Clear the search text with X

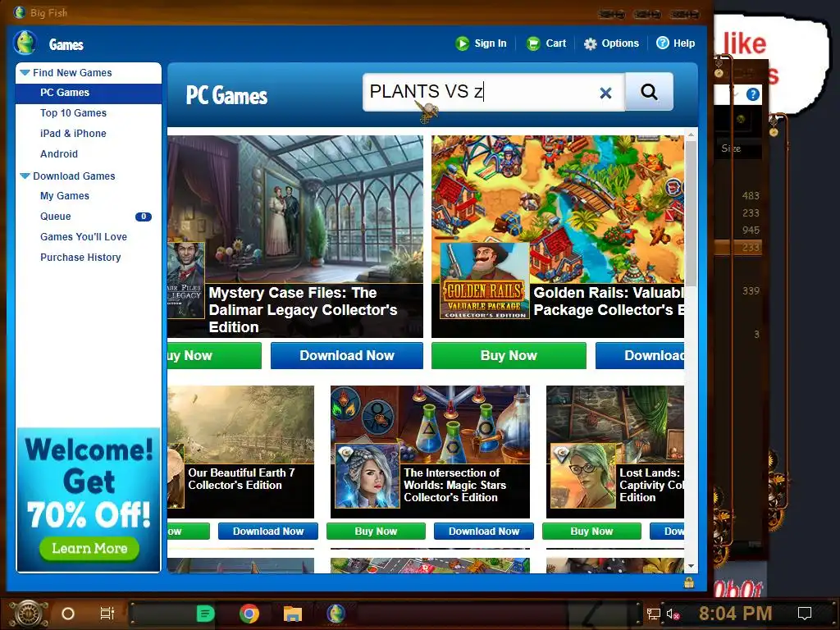point(605,94)
